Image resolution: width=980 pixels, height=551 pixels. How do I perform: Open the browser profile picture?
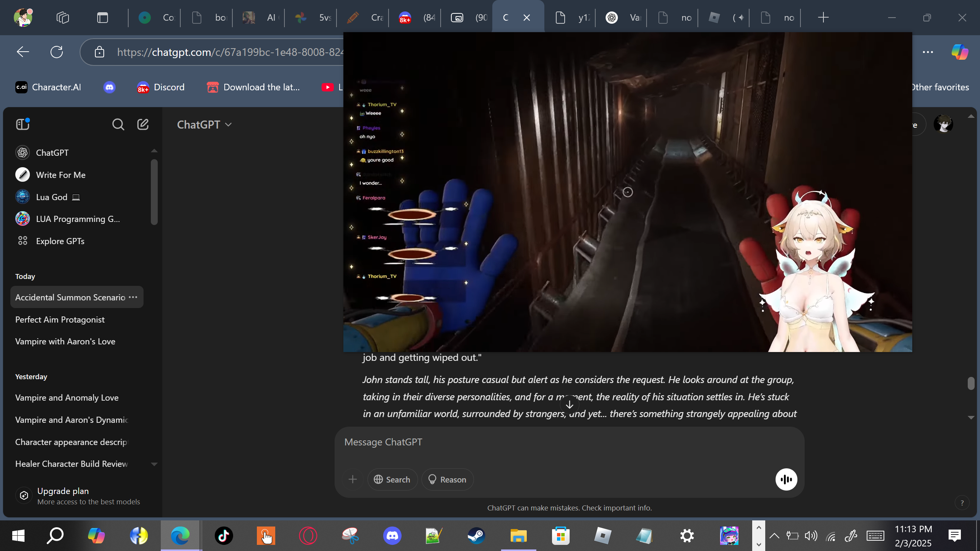click(x=23, y=17)
